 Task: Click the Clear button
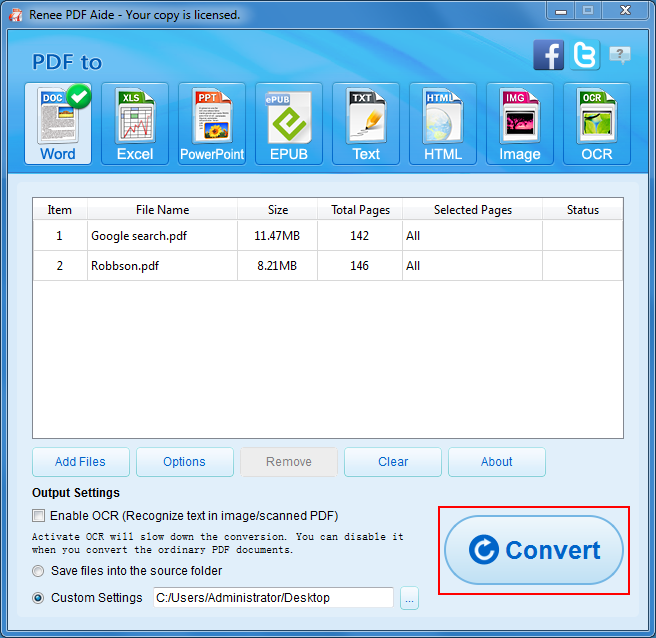tap(393, 462)
